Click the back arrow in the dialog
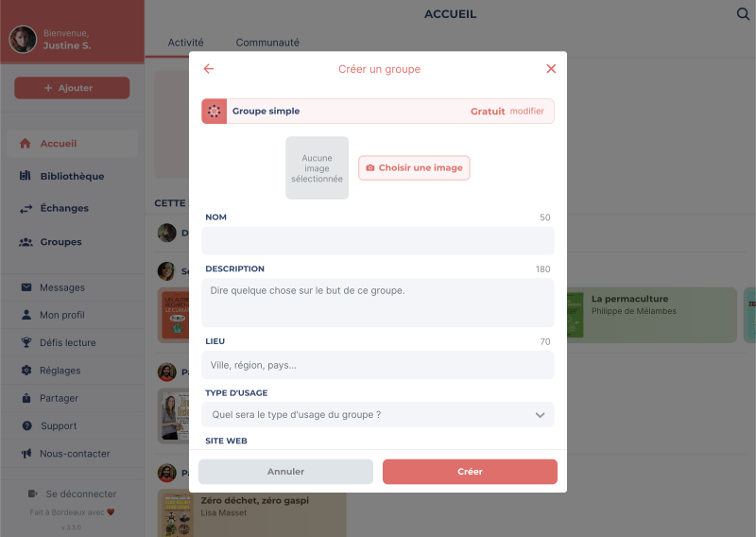The image size is (756, 537). [x=208, y=69]
